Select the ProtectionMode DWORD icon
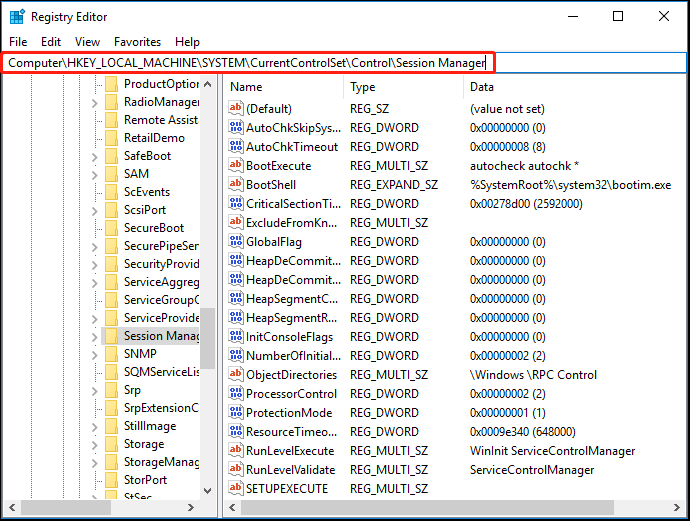Viewport: 690px width, 521px height. point(236,412)
